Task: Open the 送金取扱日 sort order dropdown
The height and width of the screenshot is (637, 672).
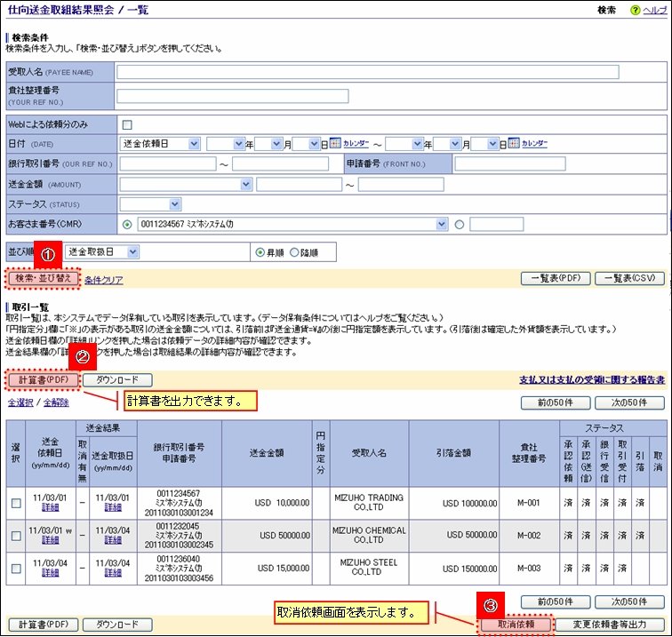Action: 102,252
